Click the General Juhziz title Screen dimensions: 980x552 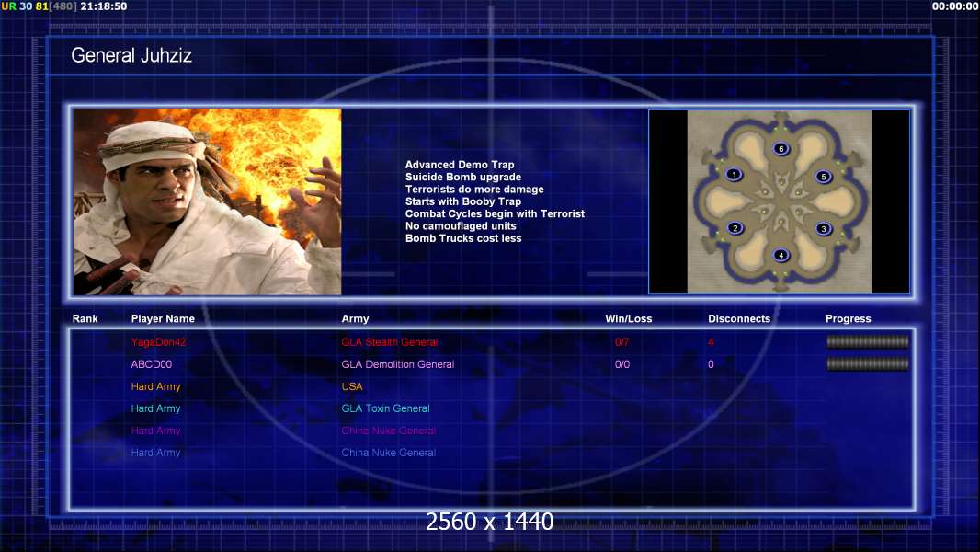tap(131, 55)
